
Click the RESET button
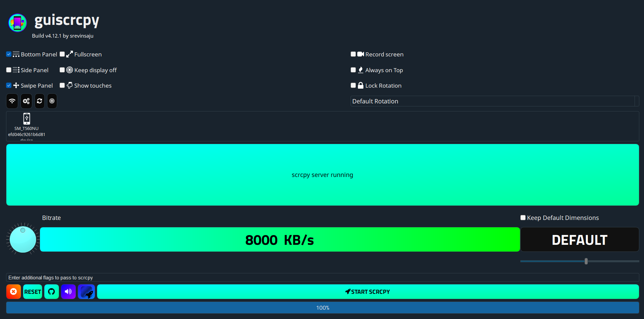(33, 291)
